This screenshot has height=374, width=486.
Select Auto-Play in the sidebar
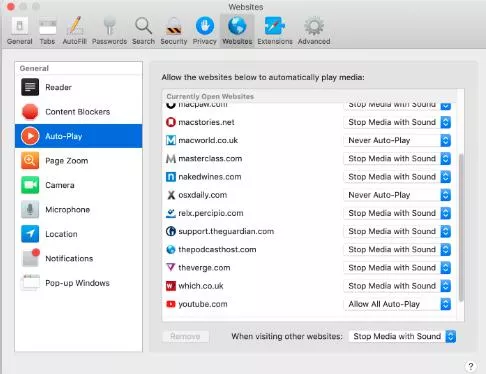(79, 136)
